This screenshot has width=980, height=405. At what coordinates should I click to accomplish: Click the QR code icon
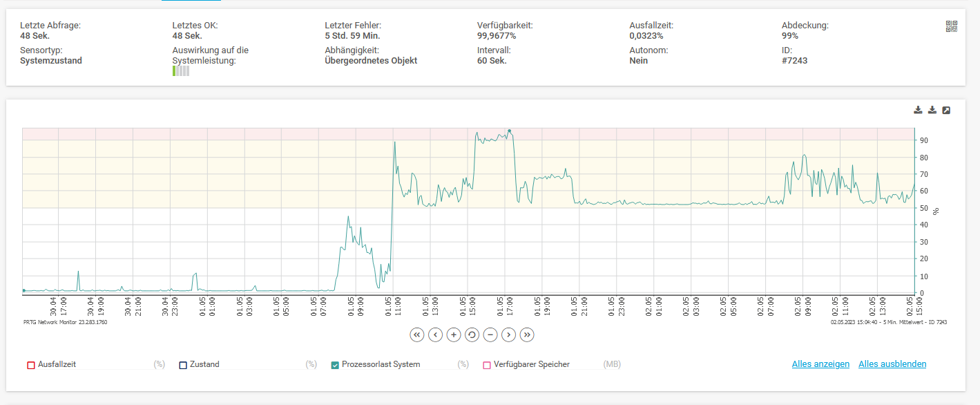[952, 26]
